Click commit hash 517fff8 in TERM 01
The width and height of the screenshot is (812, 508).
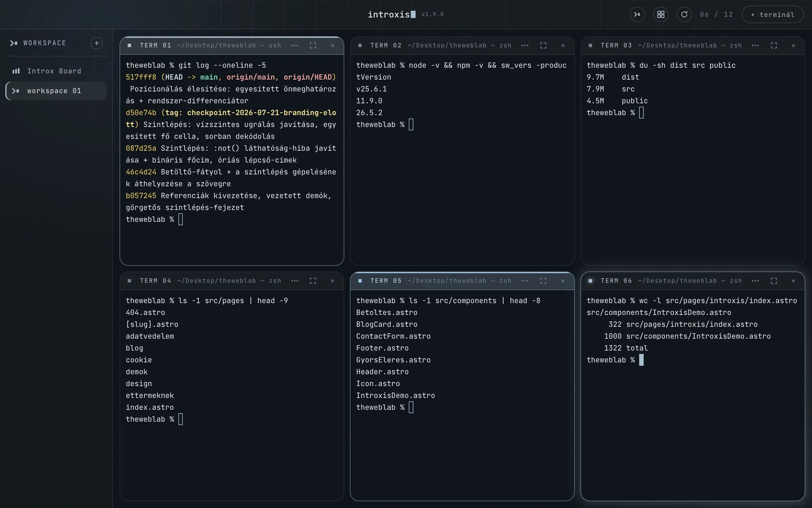(x=141, y=77)
